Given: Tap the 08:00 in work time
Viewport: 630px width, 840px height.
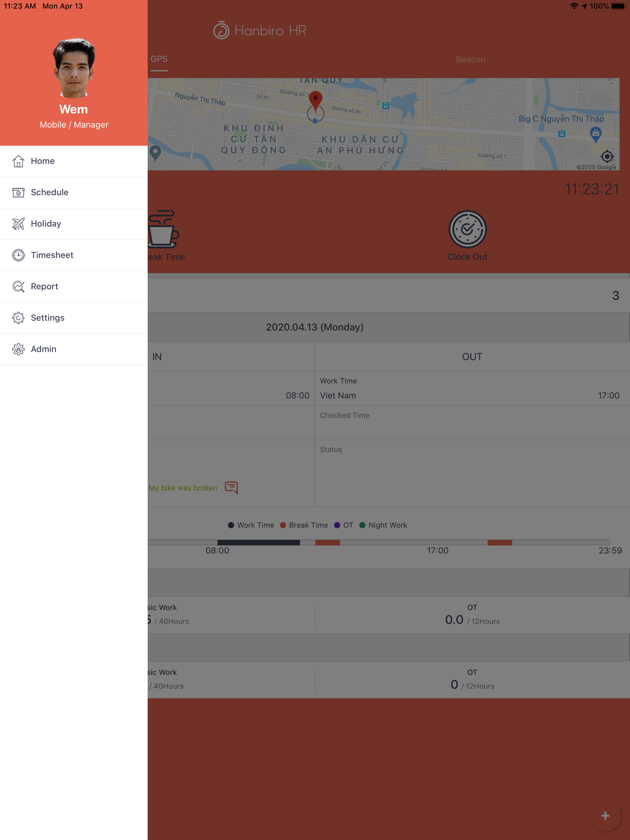Looking at the screenshot, I should (x=297, y=396).
